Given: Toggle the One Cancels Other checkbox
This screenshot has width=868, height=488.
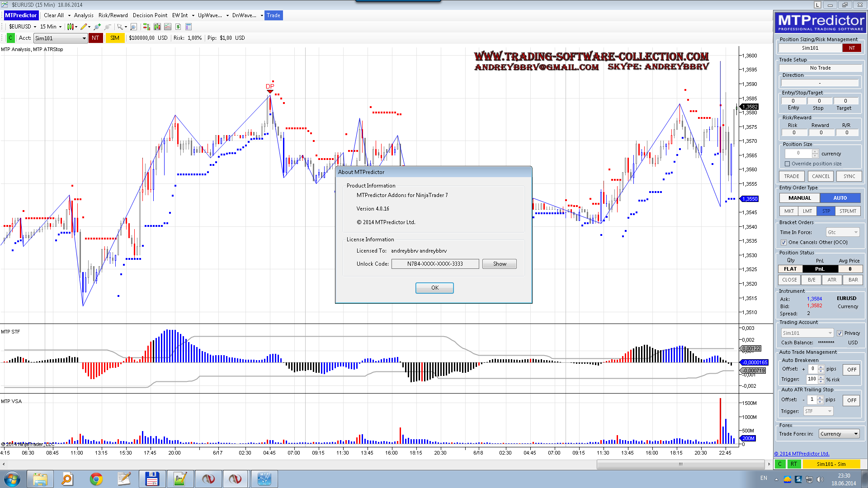Looking at the screenshot, I should point(784,243).
